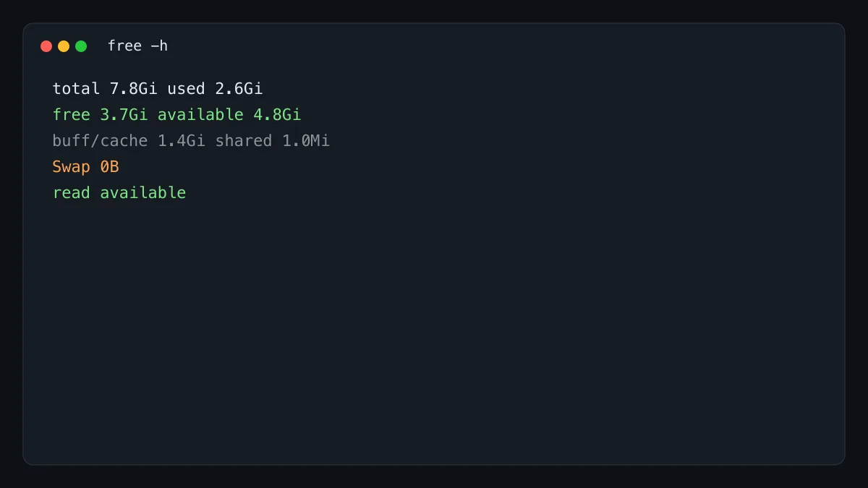Click the gray 'buff/cache' text
Image resolution: width=868 pixels, height=488 pixels.
coord(100,141)
